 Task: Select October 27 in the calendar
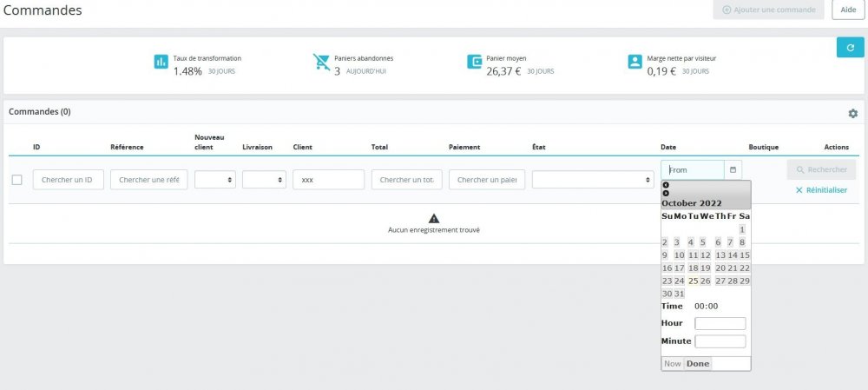coord(720,281)
